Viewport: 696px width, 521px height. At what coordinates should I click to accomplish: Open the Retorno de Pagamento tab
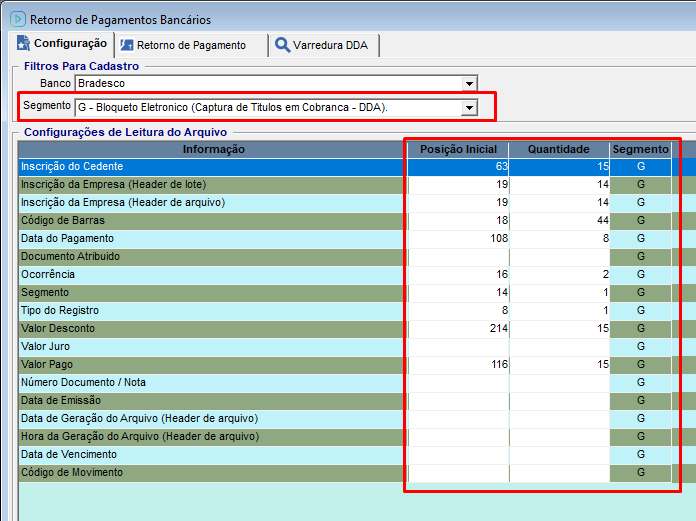tap(190, 45)
